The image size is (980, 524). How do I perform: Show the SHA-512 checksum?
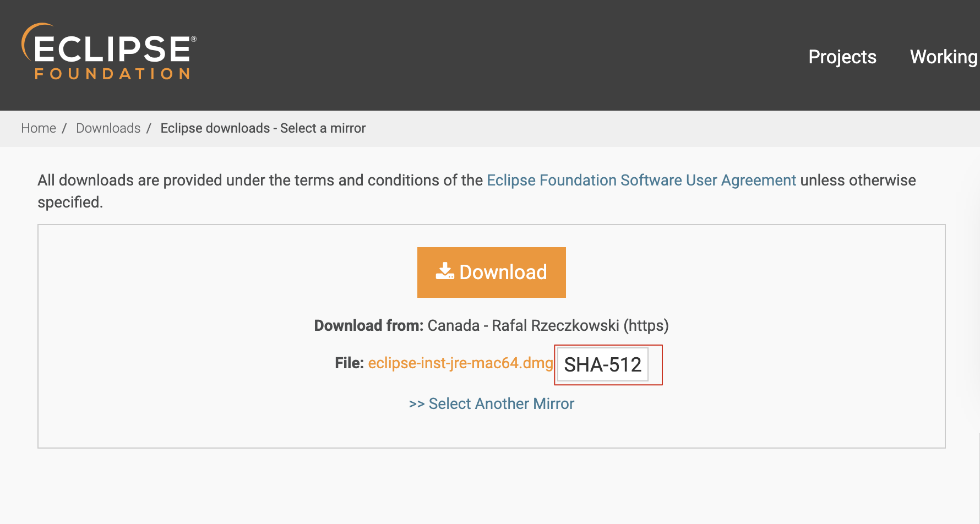pyautogui.click(x=603, y=364)
